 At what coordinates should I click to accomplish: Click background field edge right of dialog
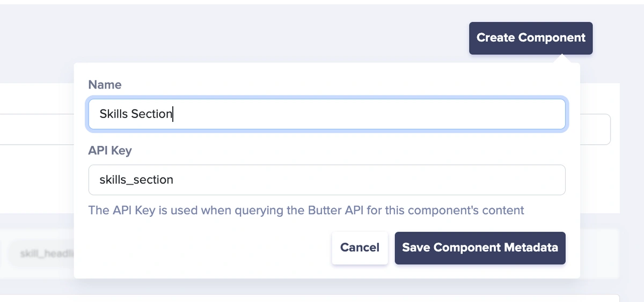(x=596, y=129)
